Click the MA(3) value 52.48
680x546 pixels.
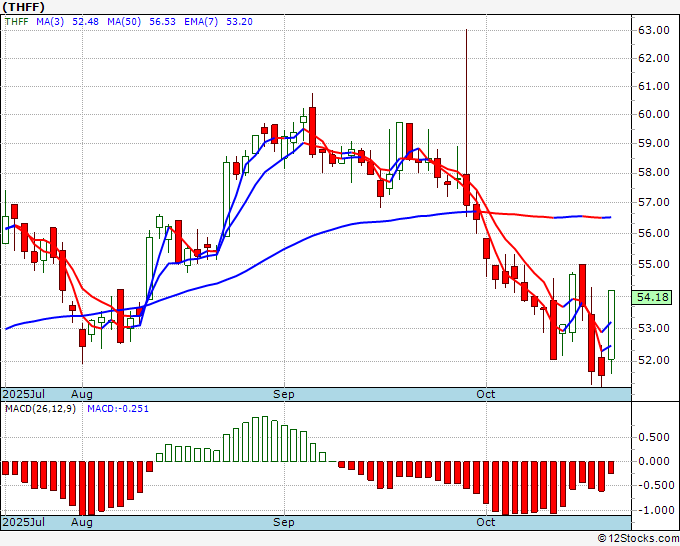85,22
